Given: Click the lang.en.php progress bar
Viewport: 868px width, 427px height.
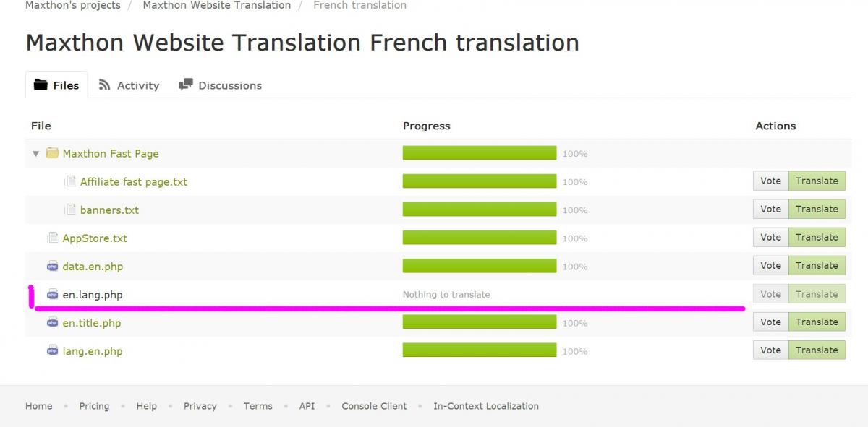Looking at the screenshot, I should pos(480,350).
